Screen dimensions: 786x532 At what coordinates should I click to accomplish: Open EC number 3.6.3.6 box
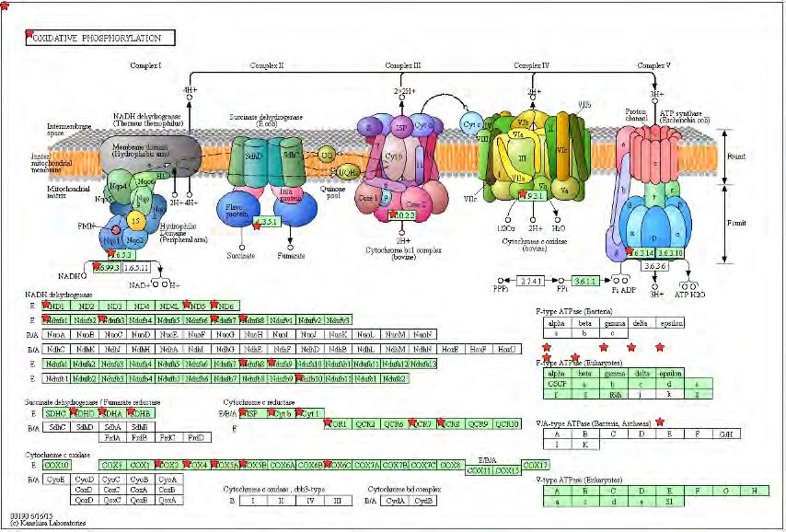tap(654, 266)
